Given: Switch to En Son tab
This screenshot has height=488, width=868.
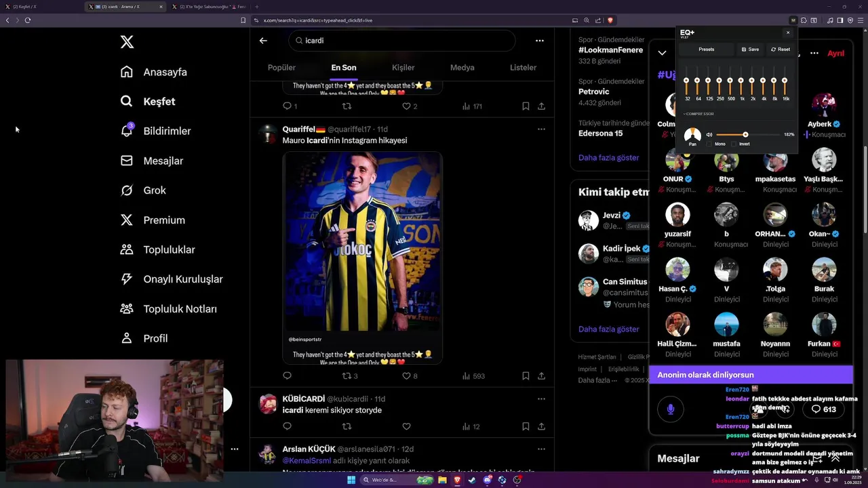Looking at the screenshot, I should (x=344, y=68).
